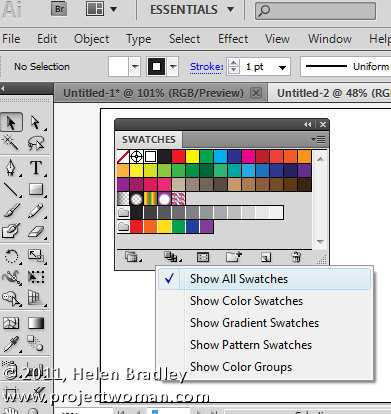This screenshot has height=414, width=391.
Task: Select the Rotate tool
Action: click(x=11, y=256)
